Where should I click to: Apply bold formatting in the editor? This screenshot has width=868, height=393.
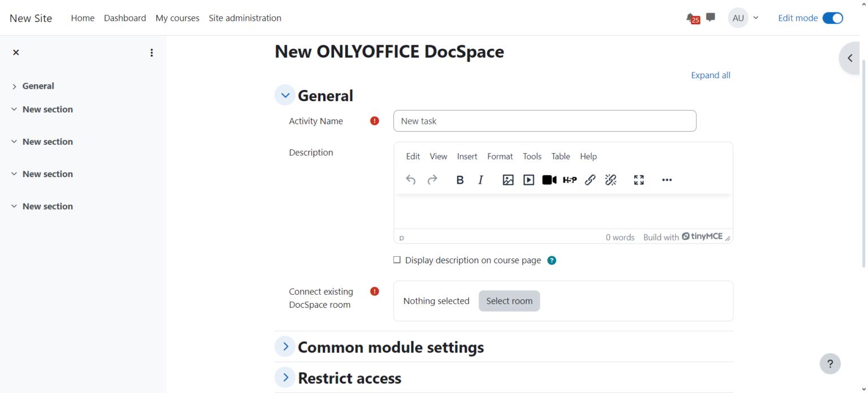pyautogui.click(x=460, y=180)
